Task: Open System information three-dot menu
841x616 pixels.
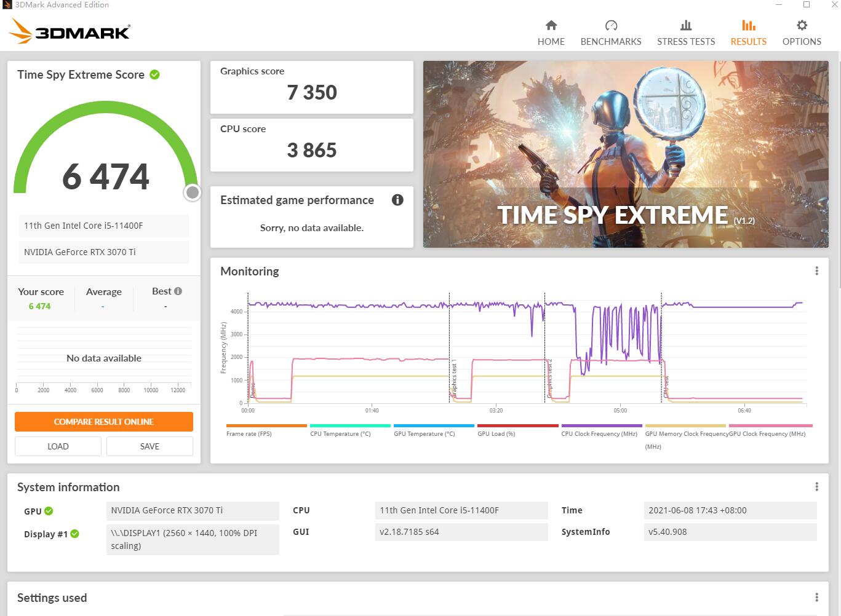Action: (x=816, y=487)
